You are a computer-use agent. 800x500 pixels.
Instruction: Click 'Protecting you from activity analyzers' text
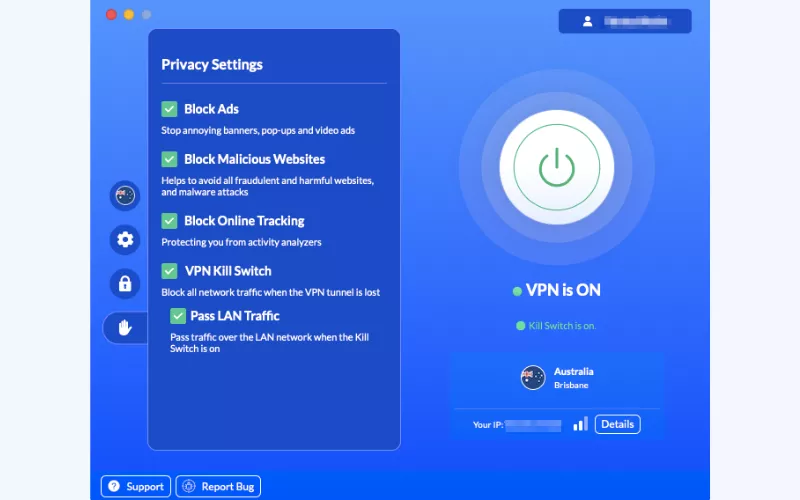pos(241,242)
